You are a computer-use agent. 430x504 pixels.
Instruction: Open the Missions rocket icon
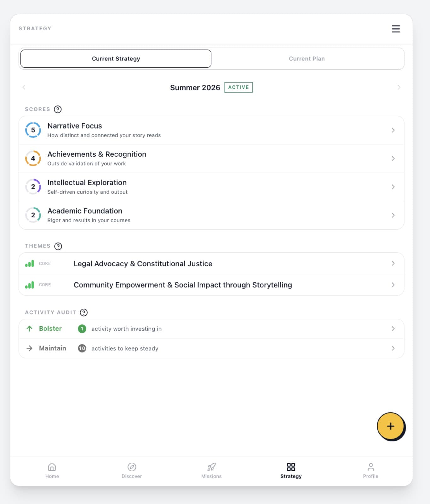211,467
